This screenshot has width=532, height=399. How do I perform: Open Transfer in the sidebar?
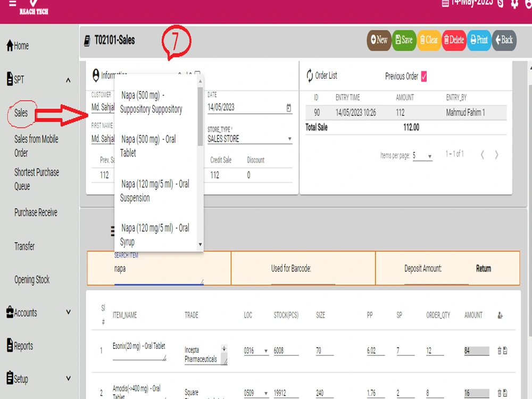pyautogui.click(x=24, y=246)
